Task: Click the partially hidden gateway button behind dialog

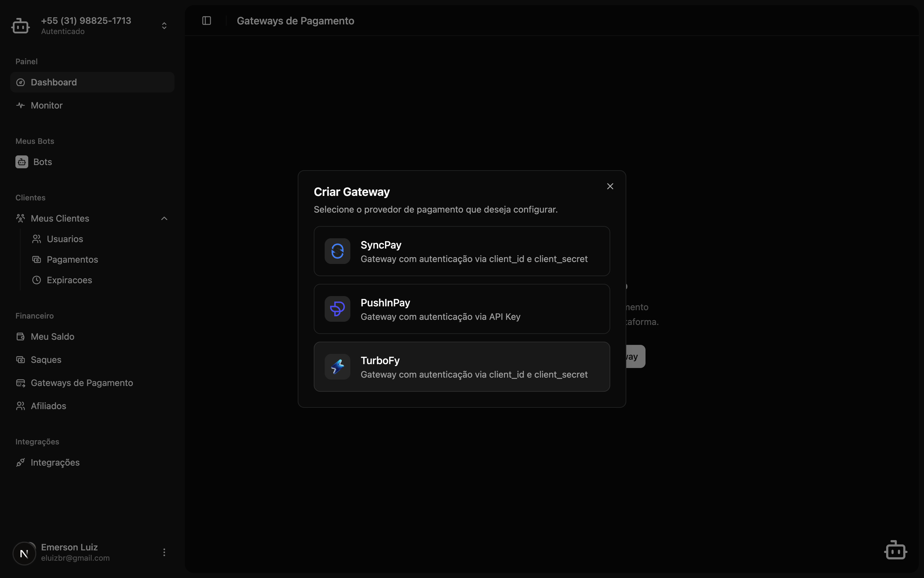Action: 636,356
